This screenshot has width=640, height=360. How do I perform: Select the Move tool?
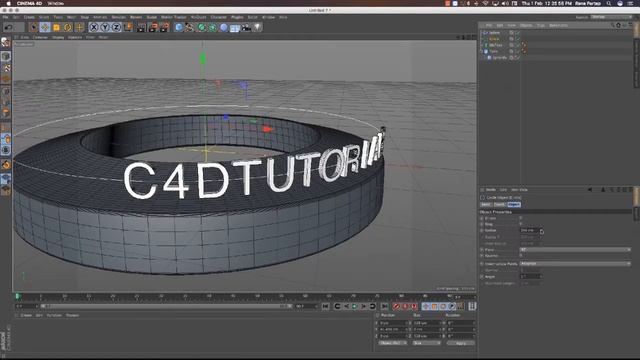pyautogui.click(x=45, y=27)
